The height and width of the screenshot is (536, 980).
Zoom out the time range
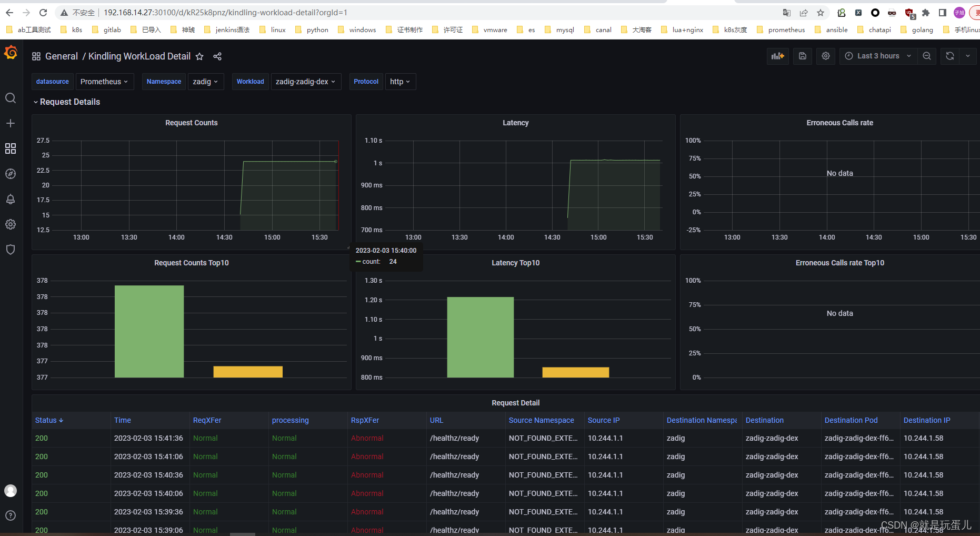927,56
